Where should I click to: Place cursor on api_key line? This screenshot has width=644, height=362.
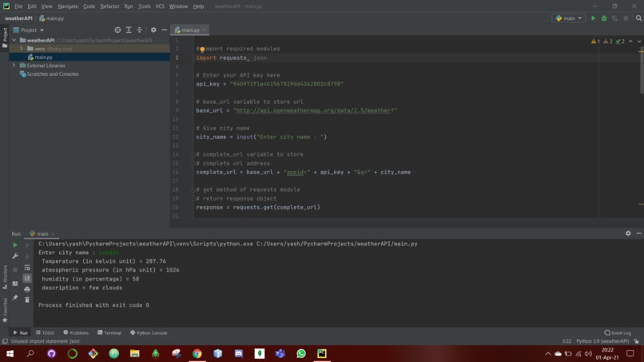(269, 84)
